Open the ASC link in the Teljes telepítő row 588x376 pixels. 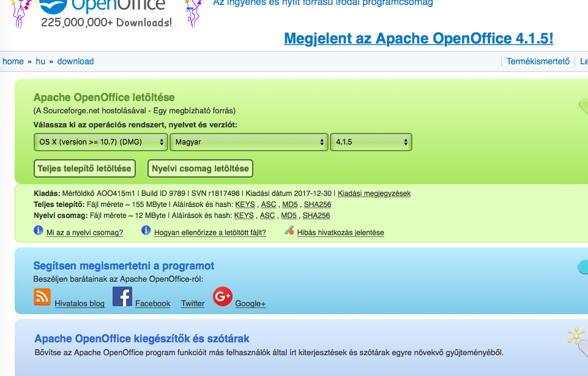(269, 205)
